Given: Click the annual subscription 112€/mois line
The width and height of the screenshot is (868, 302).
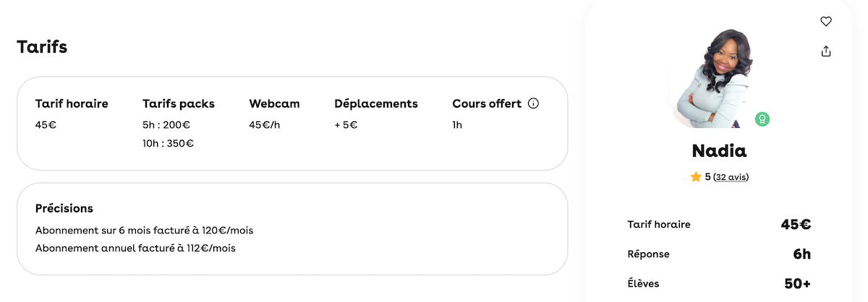Looking at the screenshot, I should point(135,248).
